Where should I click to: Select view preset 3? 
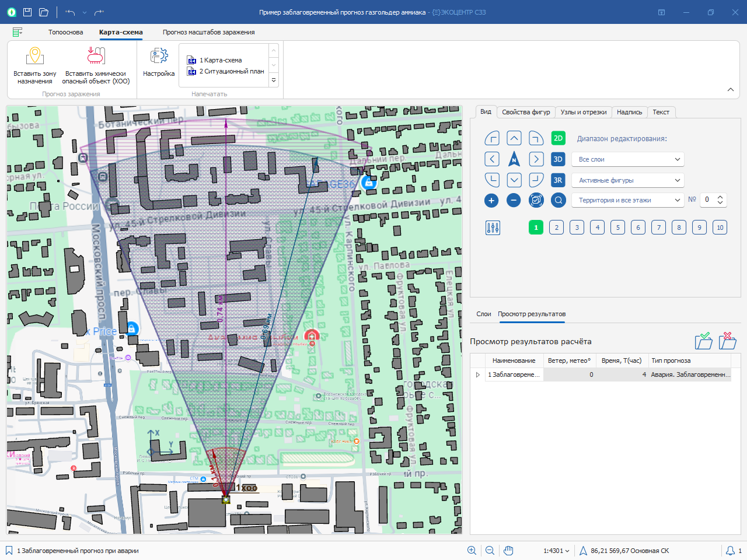[x=577, y=228]
